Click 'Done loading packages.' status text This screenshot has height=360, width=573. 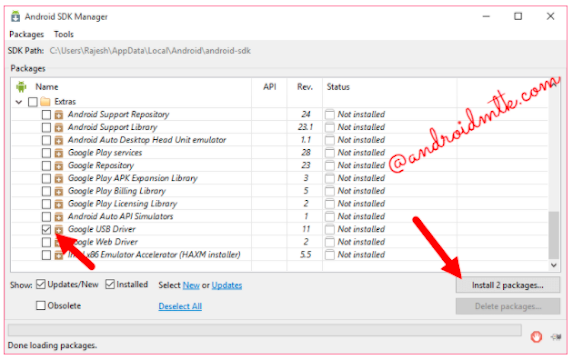(52, 345)
